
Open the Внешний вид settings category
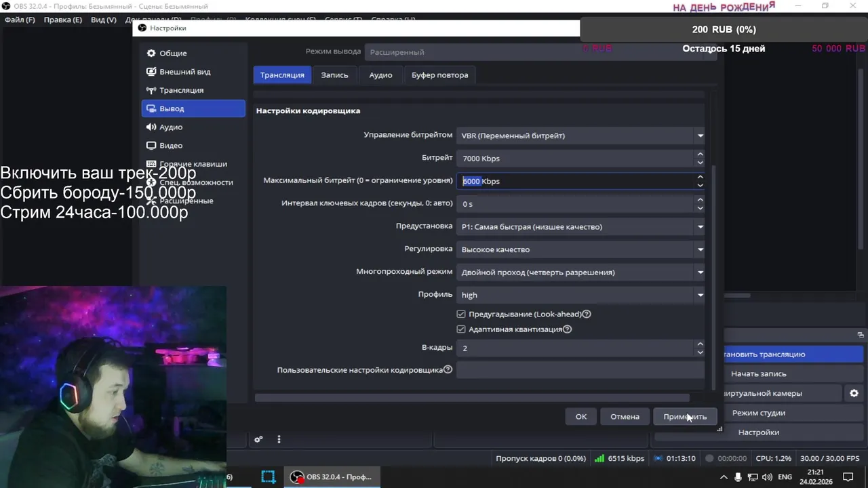point(193,71)
